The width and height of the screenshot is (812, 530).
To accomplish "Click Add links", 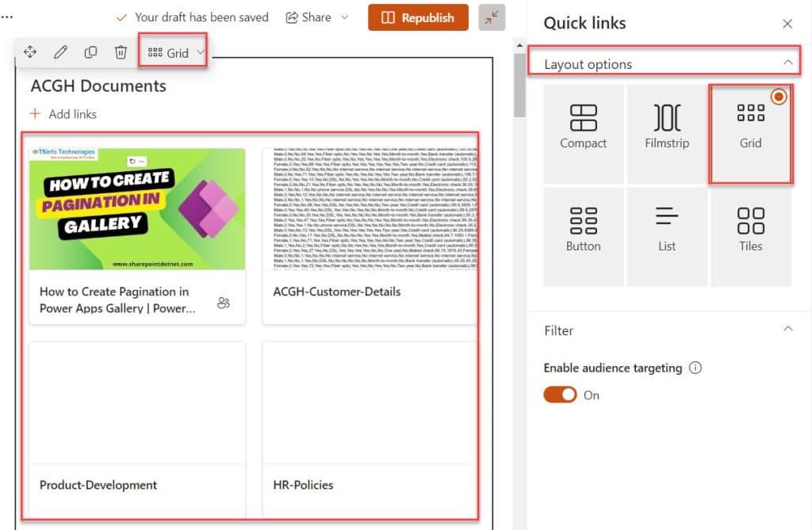I will 63,114.
